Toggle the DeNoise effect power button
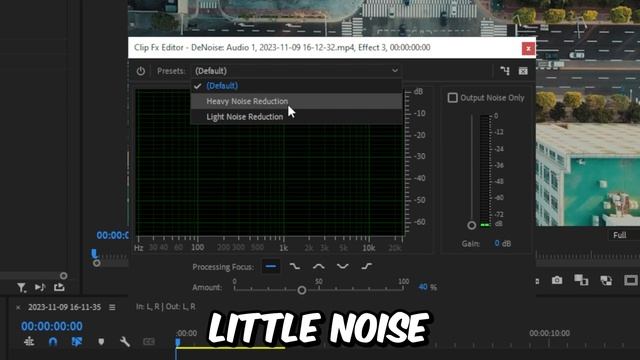 tap(141, 71)
